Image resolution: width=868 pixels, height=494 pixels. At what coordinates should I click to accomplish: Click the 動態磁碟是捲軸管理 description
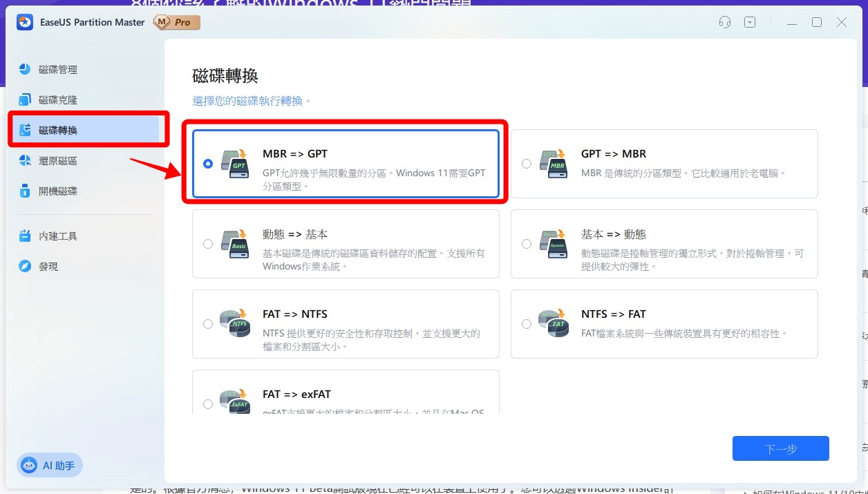pos(692,259)
